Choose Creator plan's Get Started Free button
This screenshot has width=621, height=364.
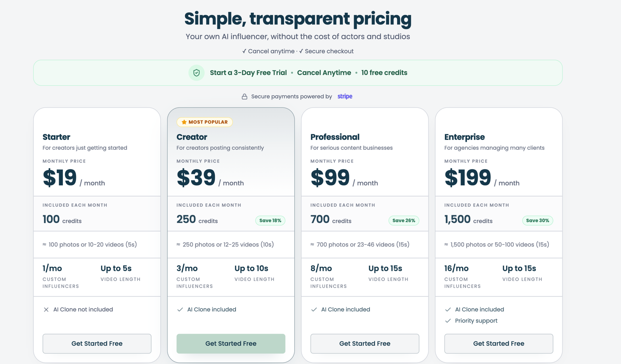point(231,343)
